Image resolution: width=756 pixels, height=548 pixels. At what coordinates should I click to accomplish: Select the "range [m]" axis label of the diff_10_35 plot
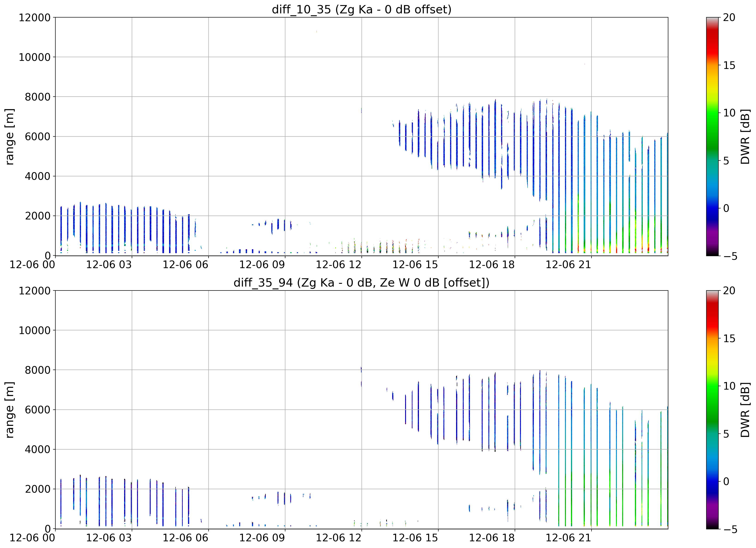point(9,136)
